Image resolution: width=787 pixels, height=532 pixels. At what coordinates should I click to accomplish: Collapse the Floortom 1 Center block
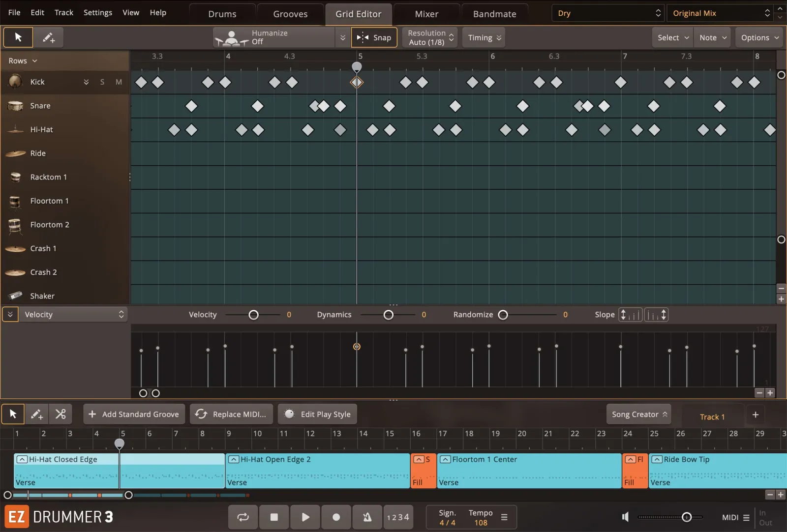(445, 459)
